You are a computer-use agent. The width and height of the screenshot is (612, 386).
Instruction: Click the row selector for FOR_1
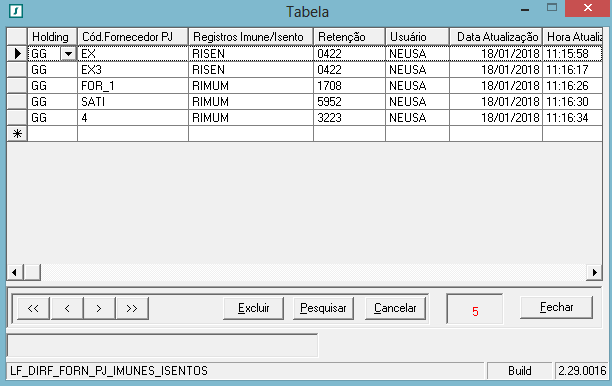(x=17, y=85)
